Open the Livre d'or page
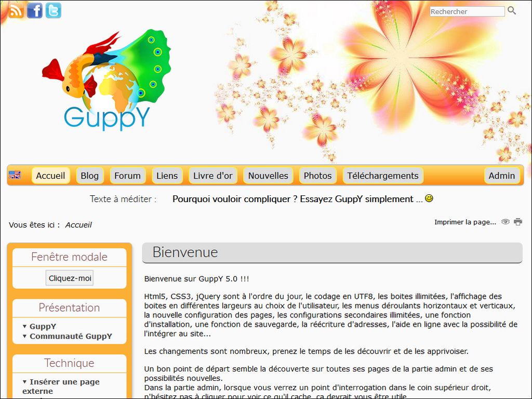 213,176
